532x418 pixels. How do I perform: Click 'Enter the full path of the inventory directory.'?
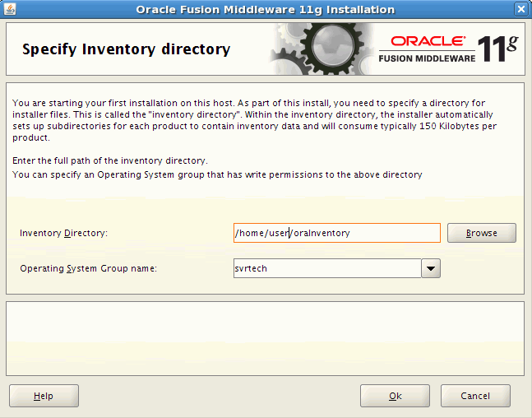(x=110, y=160)
